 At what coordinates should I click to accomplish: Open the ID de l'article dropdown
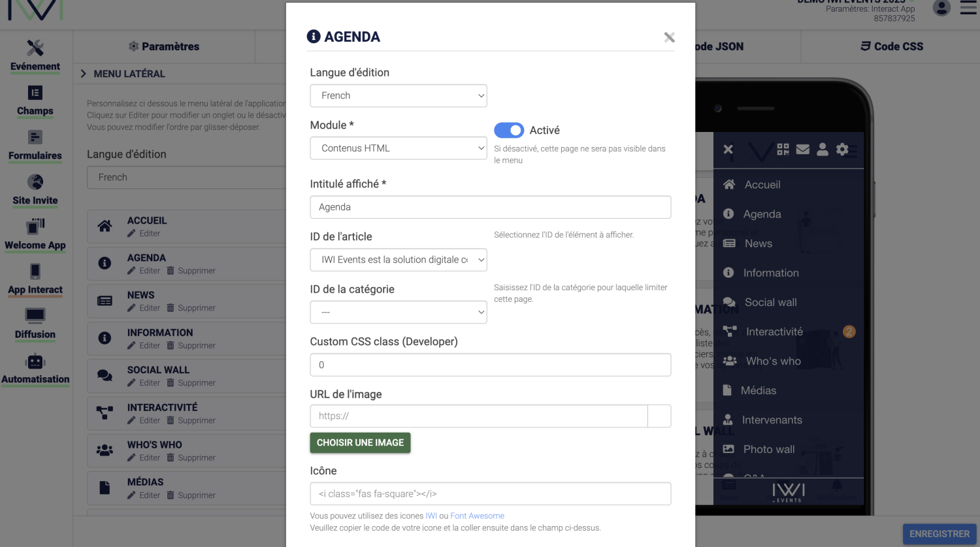coord(399,259)
